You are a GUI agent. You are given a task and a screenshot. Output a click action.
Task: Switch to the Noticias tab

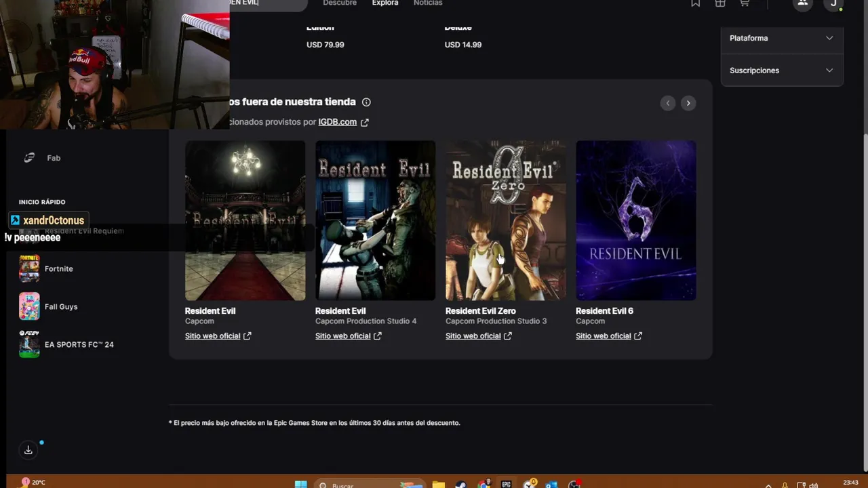(x=428, y=3)
